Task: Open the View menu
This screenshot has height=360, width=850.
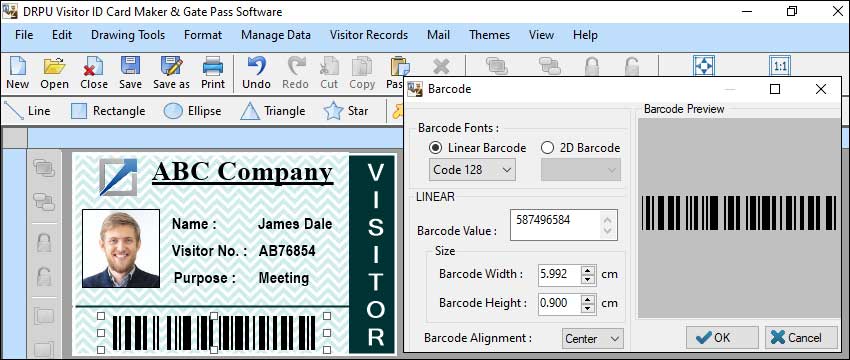Action: (x=541, y=35)
